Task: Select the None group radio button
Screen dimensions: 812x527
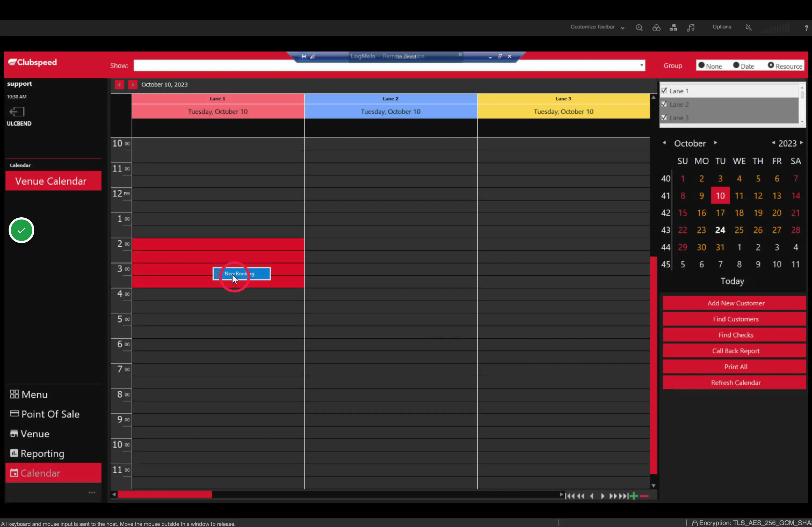Action: click(x=701, y=65)
